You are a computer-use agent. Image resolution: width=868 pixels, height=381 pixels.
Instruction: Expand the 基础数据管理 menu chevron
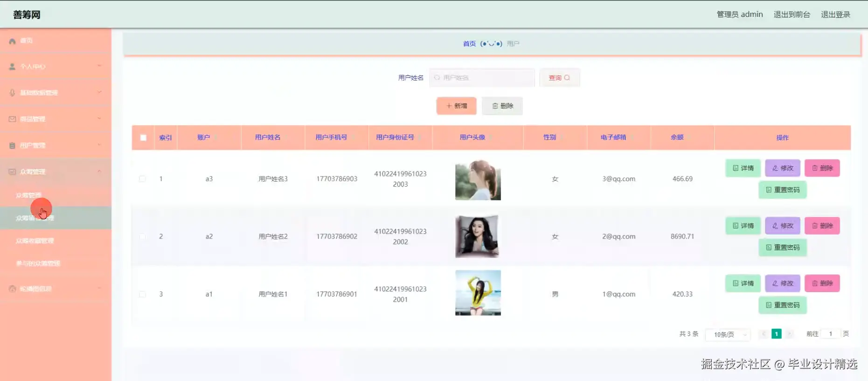99,92
